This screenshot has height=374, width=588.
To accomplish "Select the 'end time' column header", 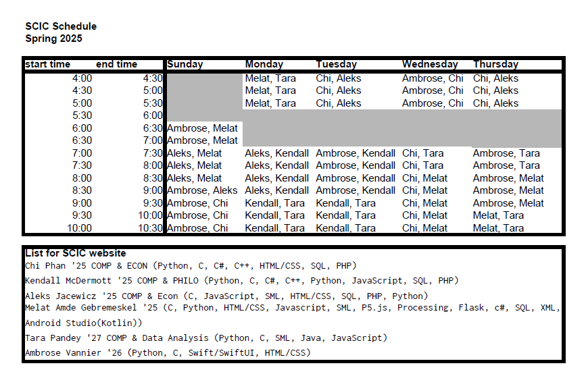I will [x=117, y=64].
